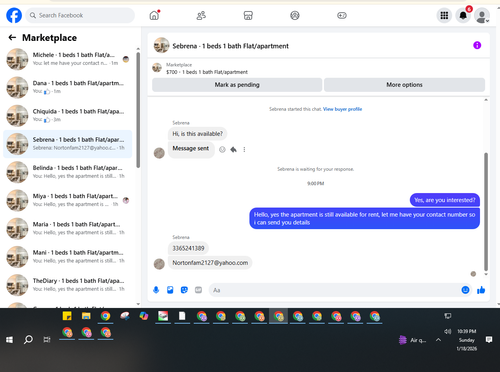This screenshot has width=500, height=372.
Task: Open the volume control in system tray
Action: pyautogui.click(x=447, y=331)
